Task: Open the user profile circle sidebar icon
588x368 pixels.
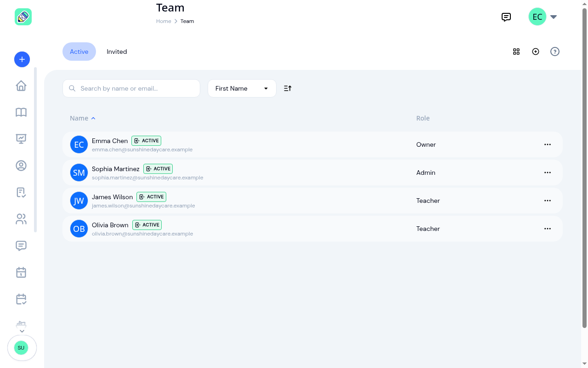Action: click(21, 166)
